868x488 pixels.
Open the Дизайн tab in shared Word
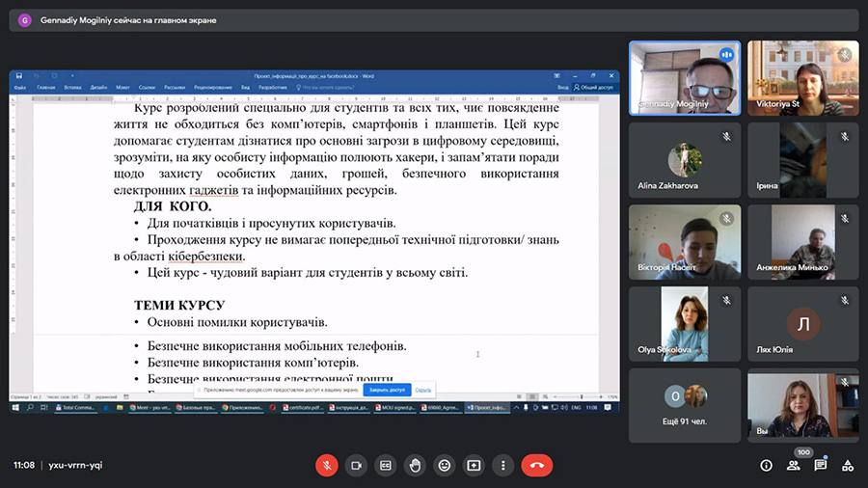[98, 88]
